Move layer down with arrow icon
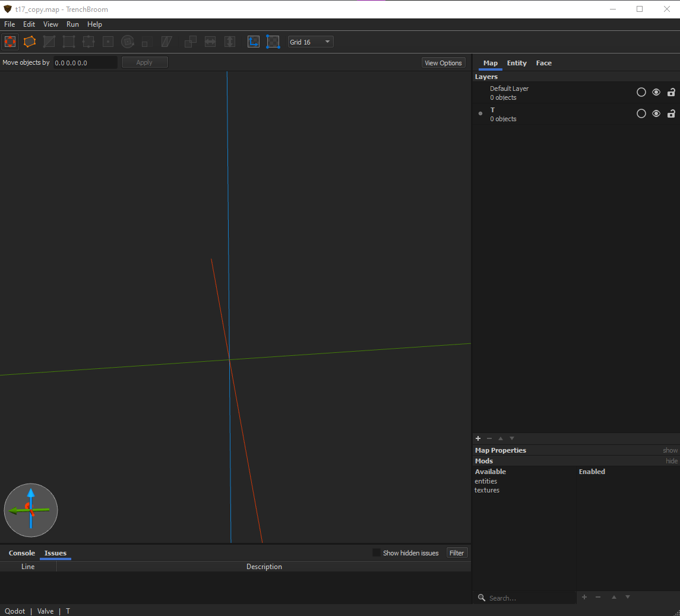Viewport: 680px width, 616px height. click(x=512, y=438)
